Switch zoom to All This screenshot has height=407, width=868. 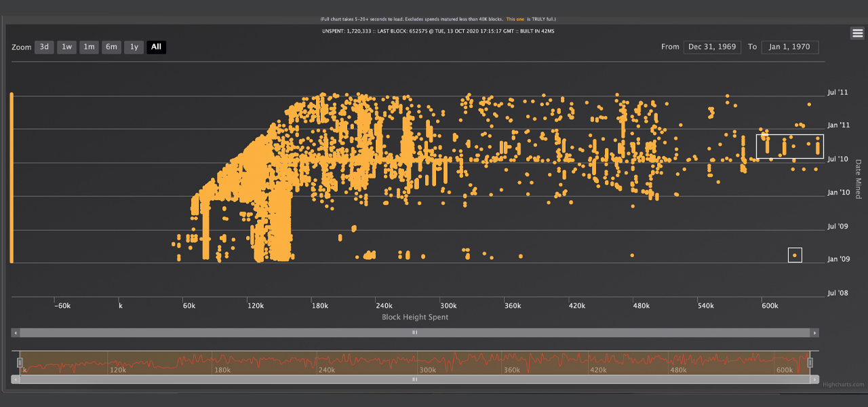(x=156, y=47)
